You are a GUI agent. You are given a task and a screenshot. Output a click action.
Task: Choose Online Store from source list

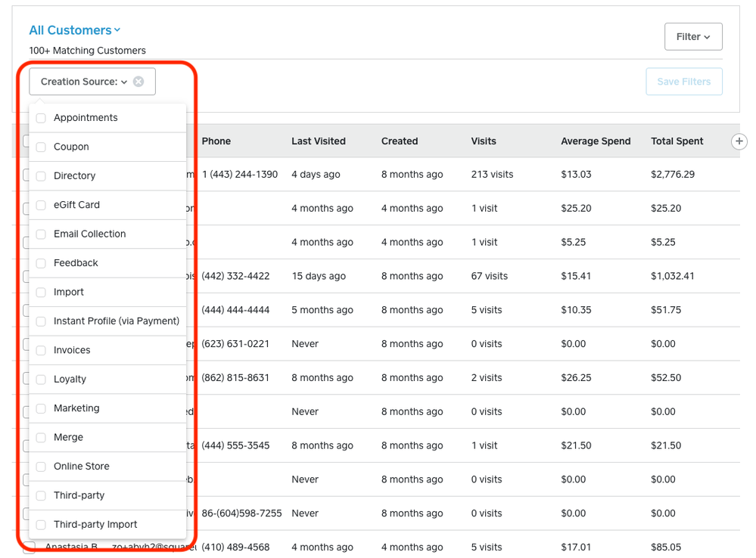point(41,467)
